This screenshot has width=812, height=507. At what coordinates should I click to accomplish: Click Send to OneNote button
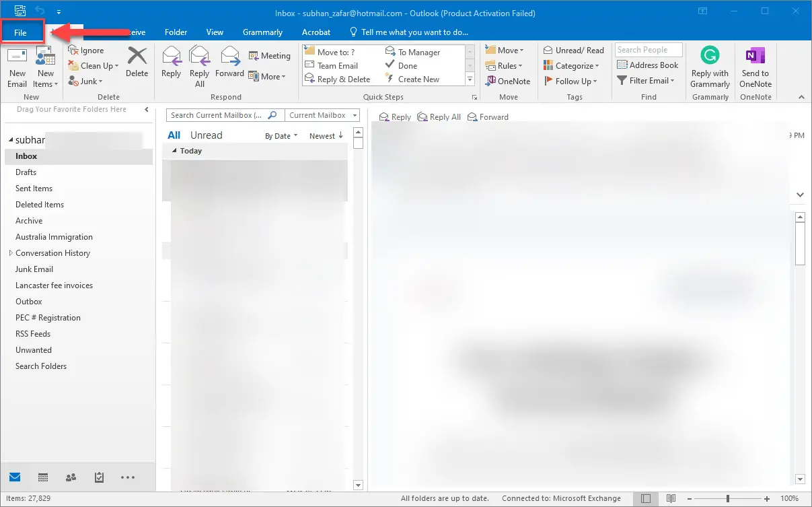click(x=755, y=67)
